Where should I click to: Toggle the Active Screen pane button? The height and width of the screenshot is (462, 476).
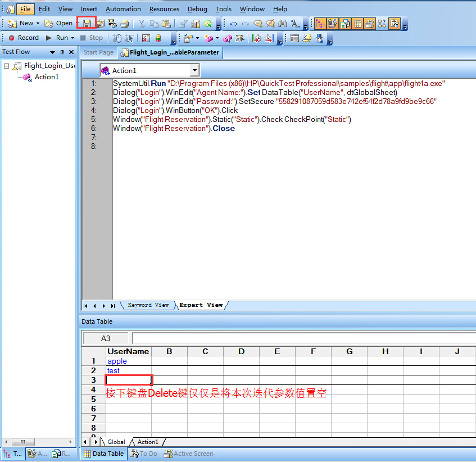(x=370, y=24)
